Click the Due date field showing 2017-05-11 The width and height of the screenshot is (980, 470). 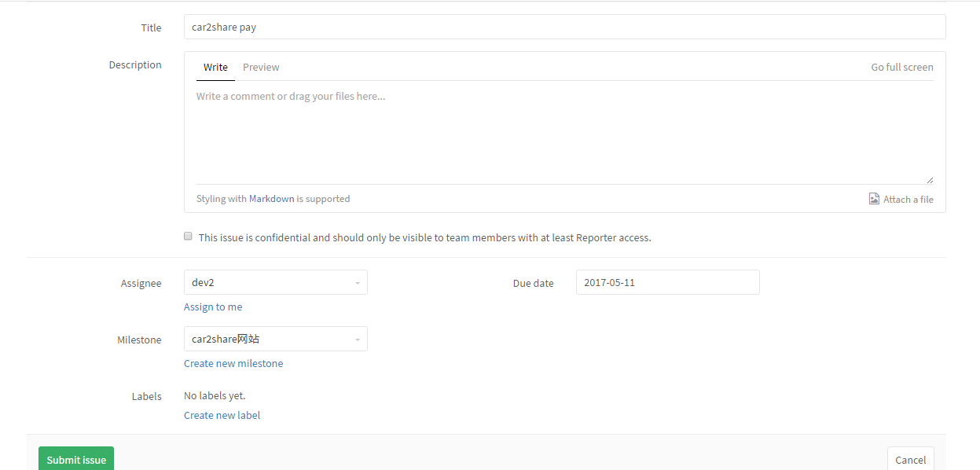[x=667, y=282]
